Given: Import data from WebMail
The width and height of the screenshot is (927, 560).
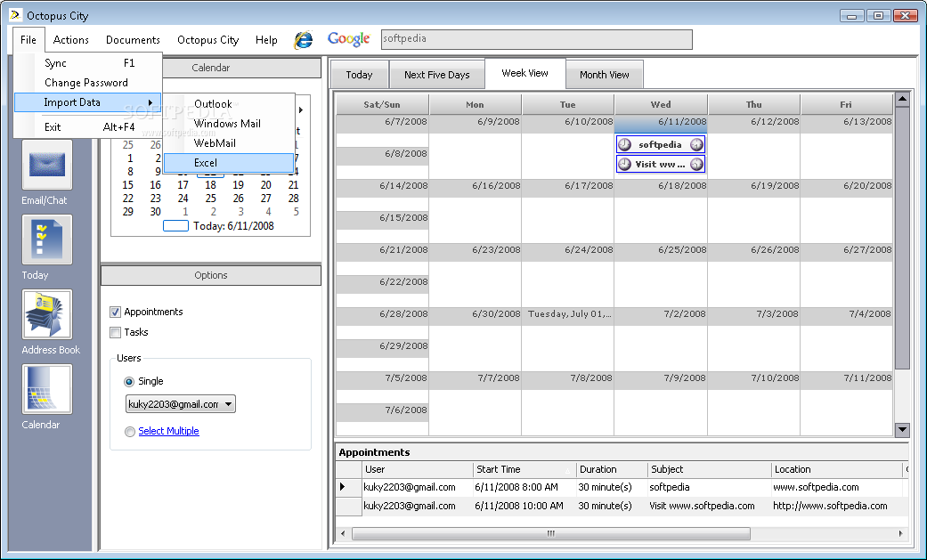Looking at the screenshot, I should click(229, 143).
